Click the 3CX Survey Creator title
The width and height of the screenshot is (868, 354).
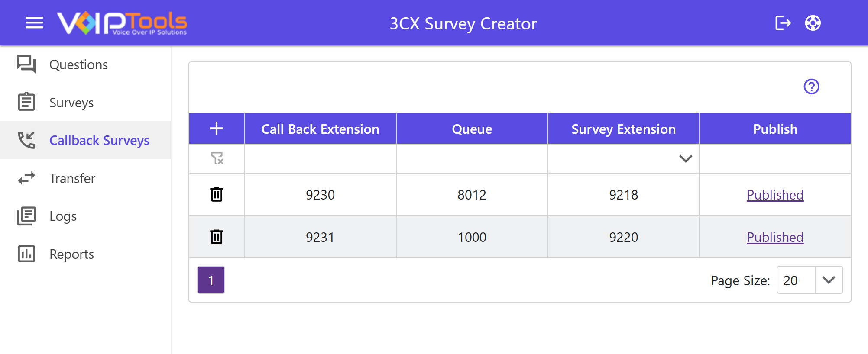(463, 23)
